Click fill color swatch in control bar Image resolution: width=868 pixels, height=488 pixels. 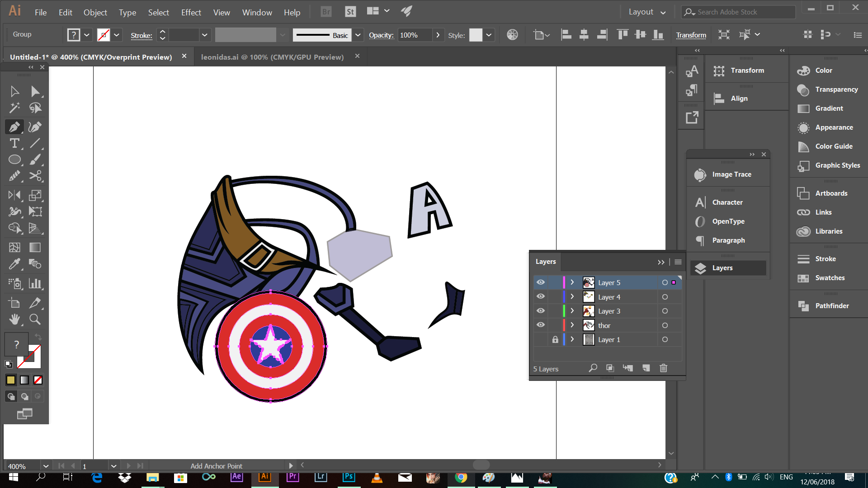[x=74, y=35]
